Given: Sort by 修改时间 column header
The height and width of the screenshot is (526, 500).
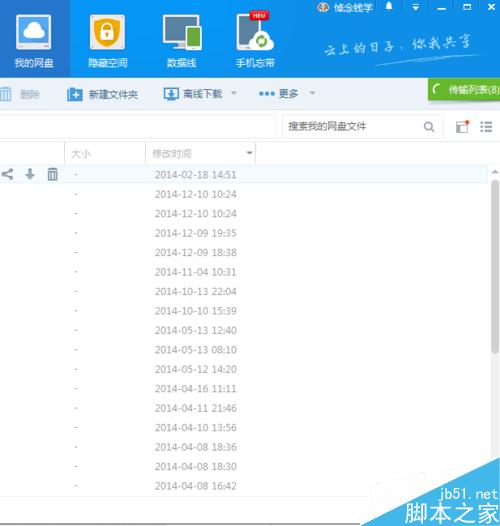Looking at the screenshot, I should [201, 154].
